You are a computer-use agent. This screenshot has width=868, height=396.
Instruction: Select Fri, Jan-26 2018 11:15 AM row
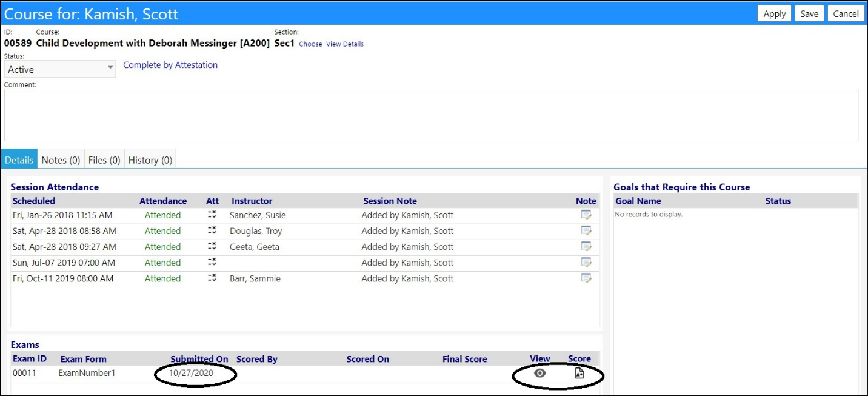[x=305, y=215]
